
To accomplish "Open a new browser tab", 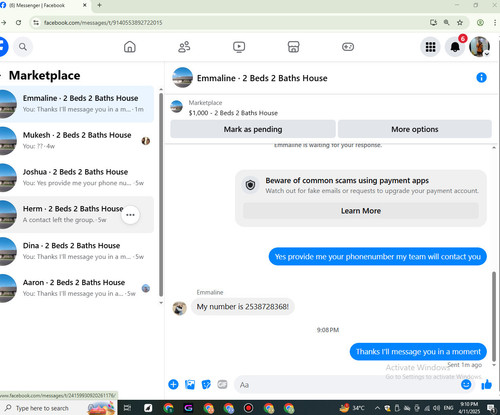I will tap(99, 5).
